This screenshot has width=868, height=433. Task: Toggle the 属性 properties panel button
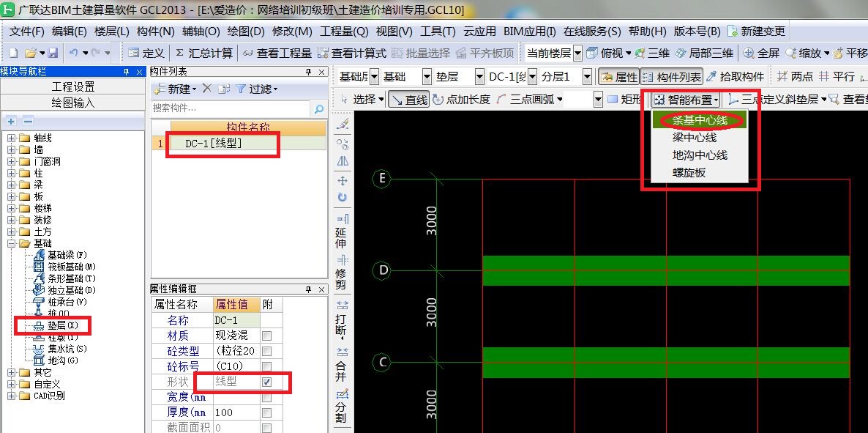(619, 76)
